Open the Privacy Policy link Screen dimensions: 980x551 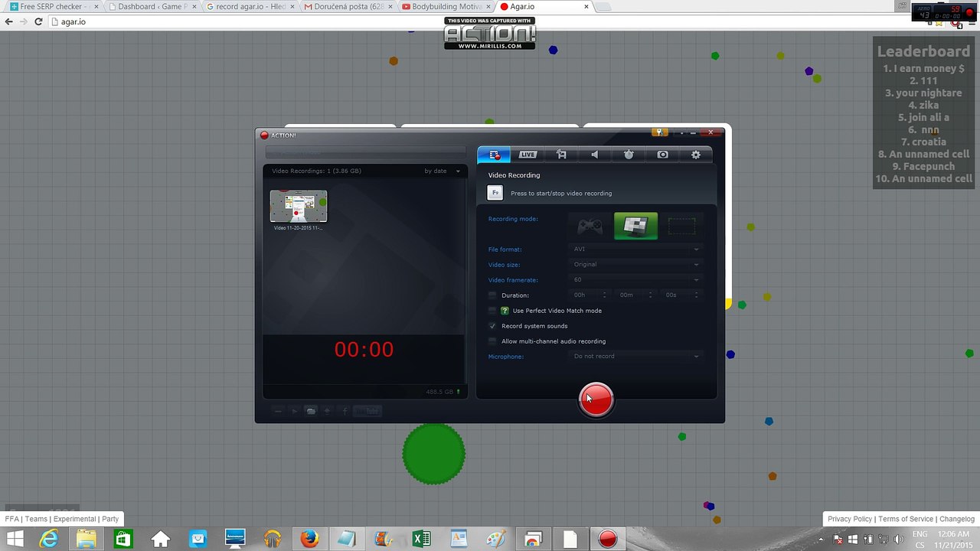click(x=850, y=519)
